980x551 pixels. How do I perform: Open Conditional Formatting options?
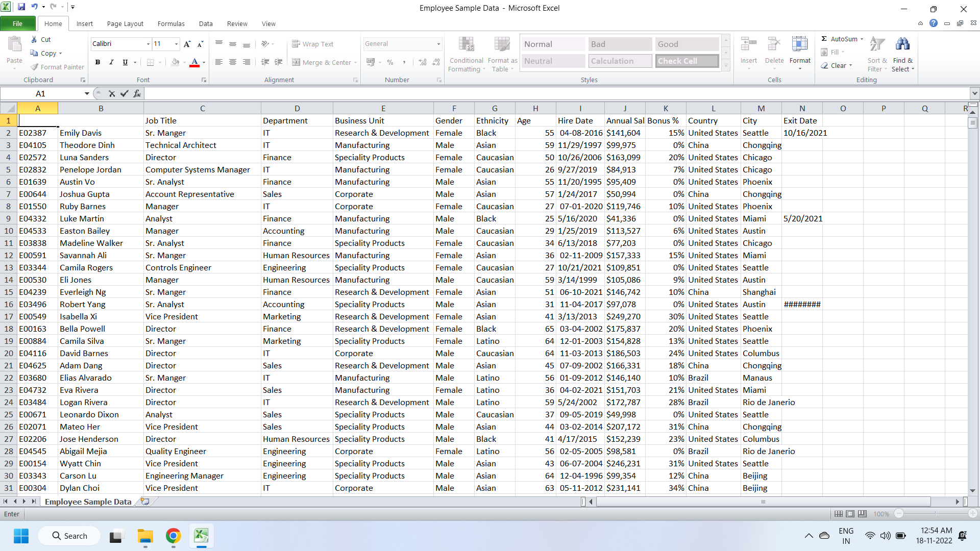467,54
